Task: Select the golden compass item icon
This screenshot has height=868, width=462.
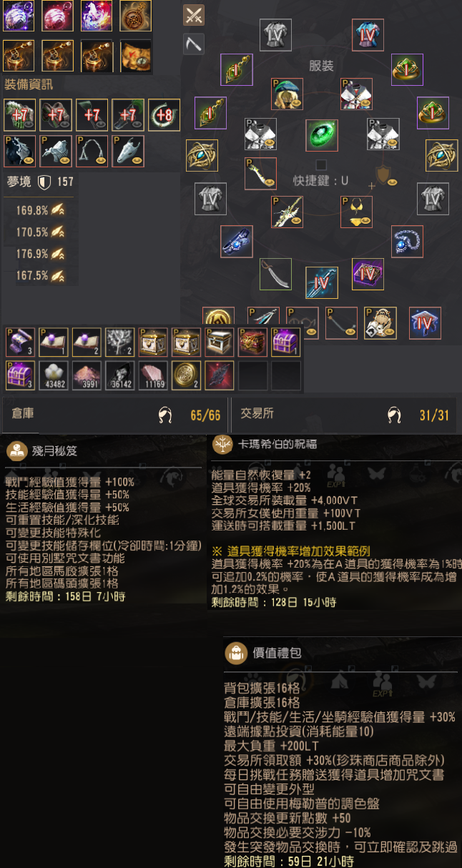Action: pos(136,16)
